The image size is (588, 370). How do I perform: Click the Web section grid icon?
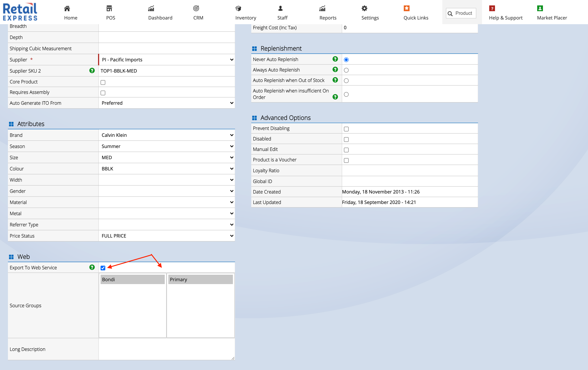(x=11, y=257)
